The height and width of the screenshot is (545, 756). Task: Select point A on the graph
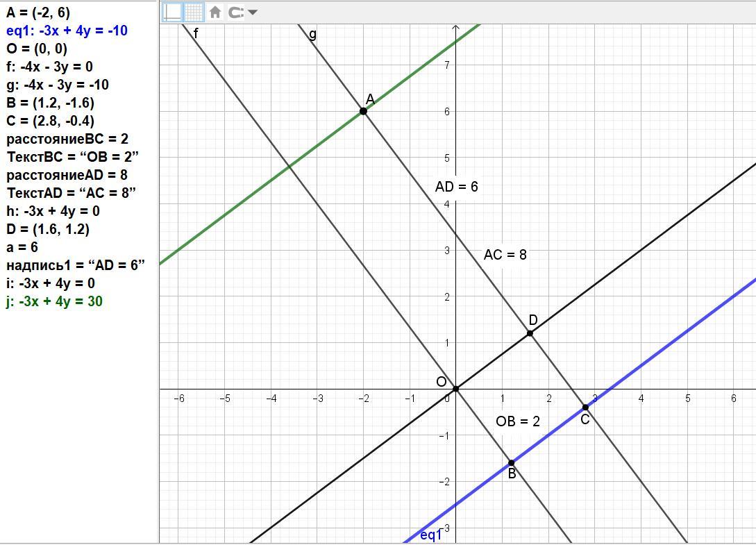point(364,111)
